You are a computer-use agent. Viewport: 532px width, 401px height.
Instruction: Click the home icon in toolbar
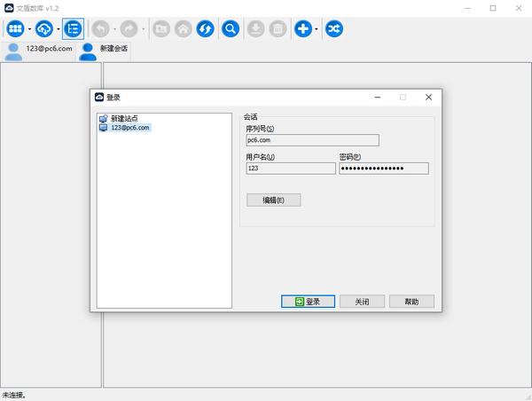183,29
